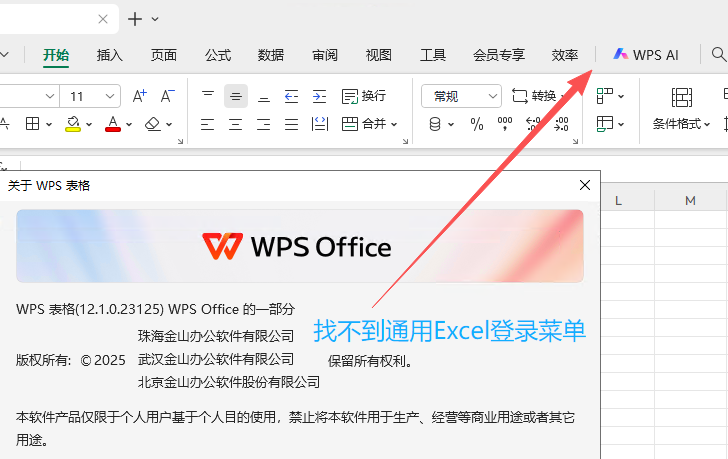Apply distributed alignment icon
This screenshot has width=728, height=459.
pos(319,124)
